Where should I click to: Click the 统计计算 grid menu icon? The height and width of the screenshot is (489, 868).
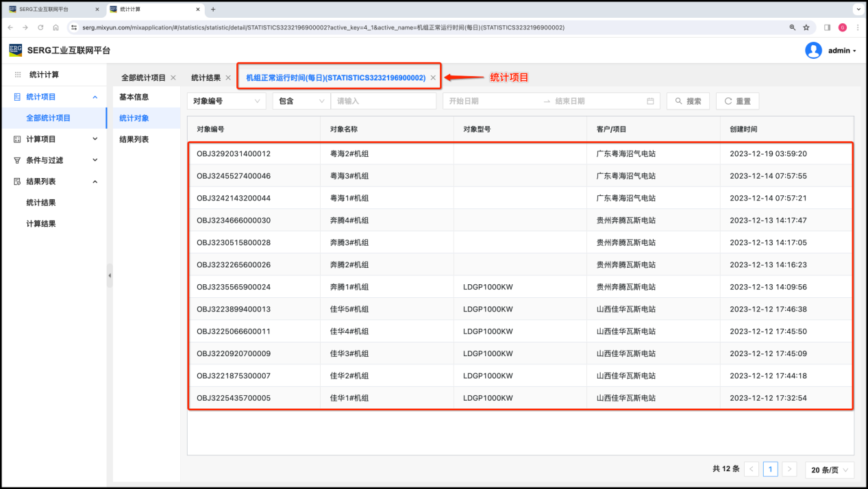tap(18, 75)
